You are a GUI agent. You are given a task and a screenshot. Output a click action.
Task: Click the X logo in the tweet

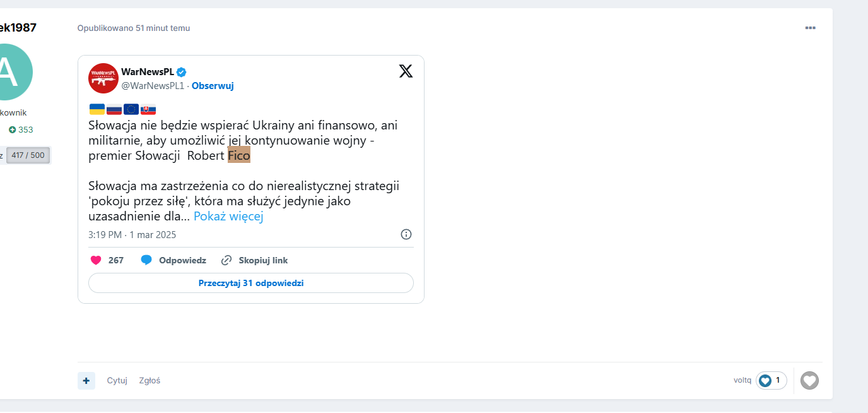point(406,71)
